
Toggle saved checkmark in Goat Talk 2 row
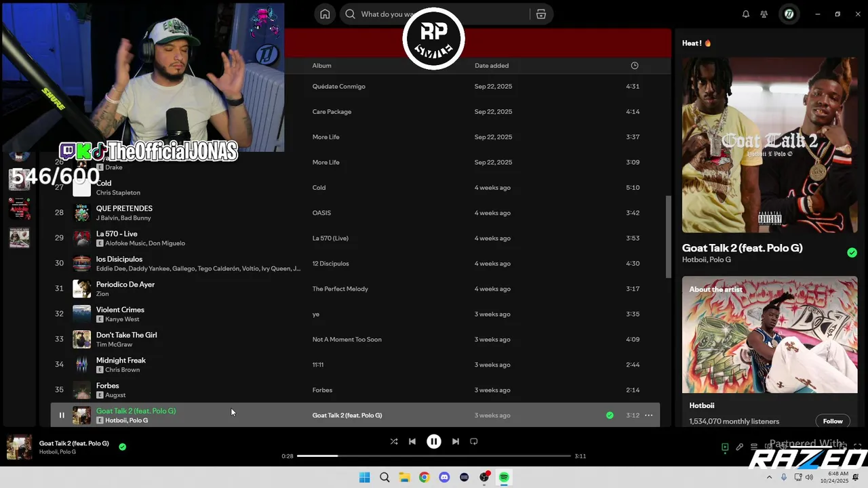(x=610, y=415)
